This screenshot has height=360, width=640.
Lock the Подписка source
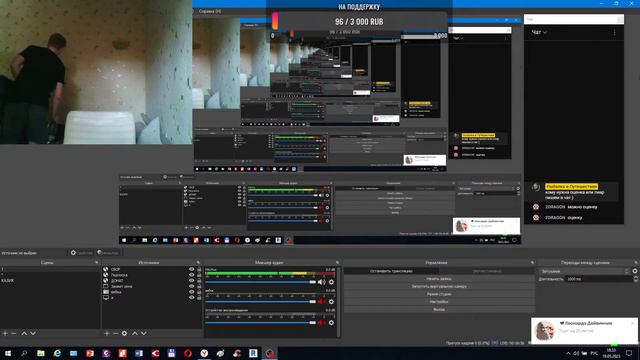(199, 275)
